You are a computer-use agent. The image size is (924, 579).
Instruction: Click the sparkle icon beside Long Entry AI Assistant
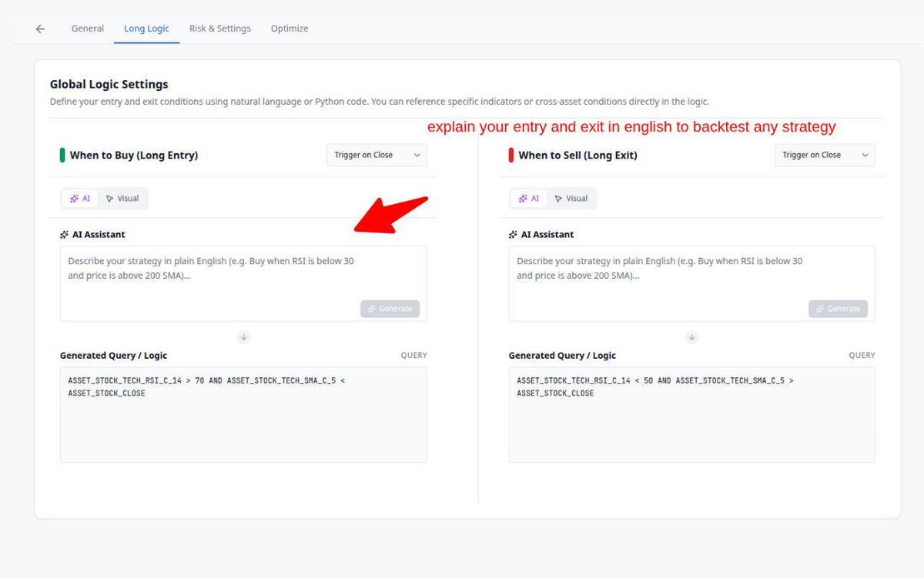click(65, 235)
